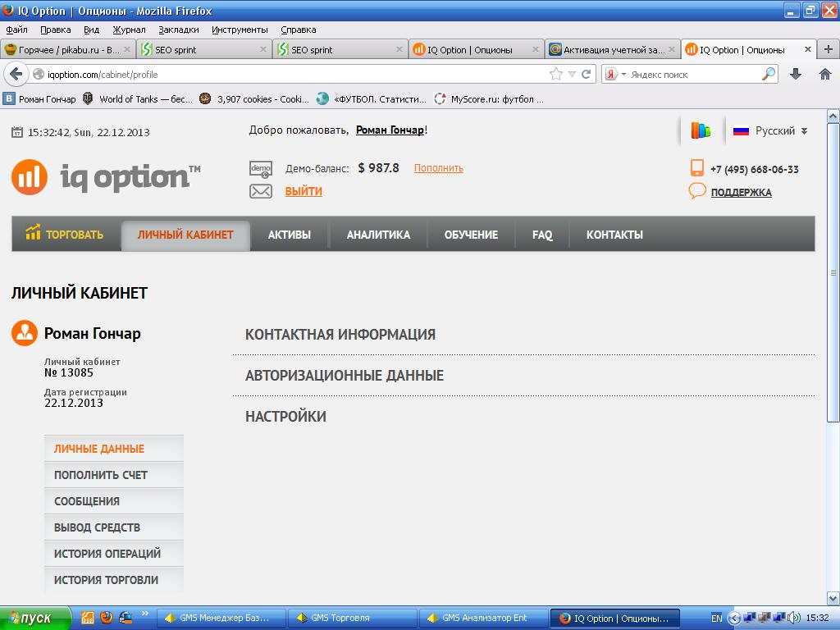Click the colorful books icon
The width and height of the screenshot is (840, 630).
pos(701,130)
